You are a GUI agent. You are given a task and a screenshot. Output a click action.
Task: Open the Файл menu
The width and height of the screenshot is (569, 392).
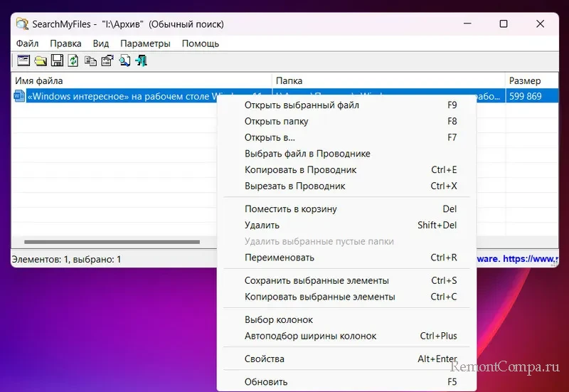tap(27, 43)
